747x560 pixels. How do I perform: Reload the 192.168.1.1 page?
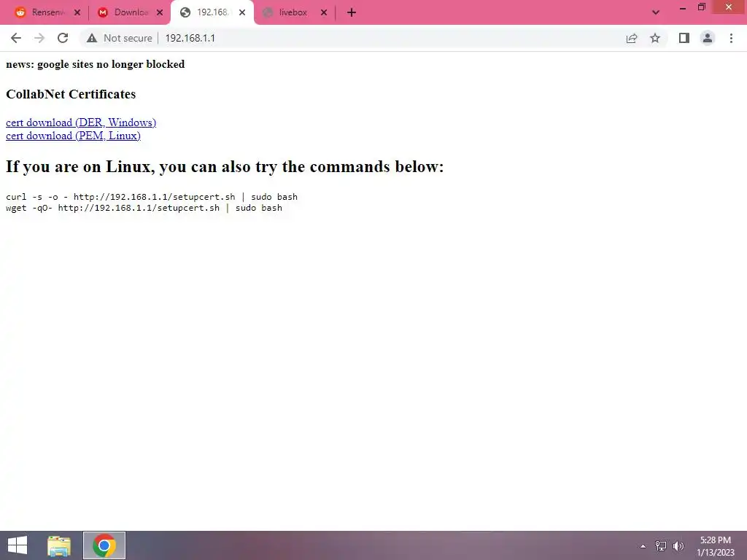63,38
